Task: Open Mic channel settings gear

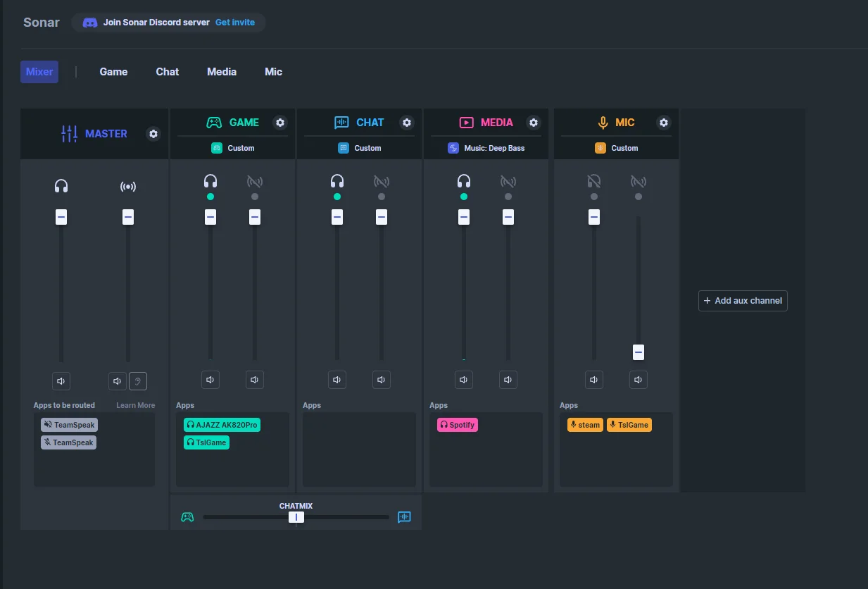Action: (x=664, y=123)
